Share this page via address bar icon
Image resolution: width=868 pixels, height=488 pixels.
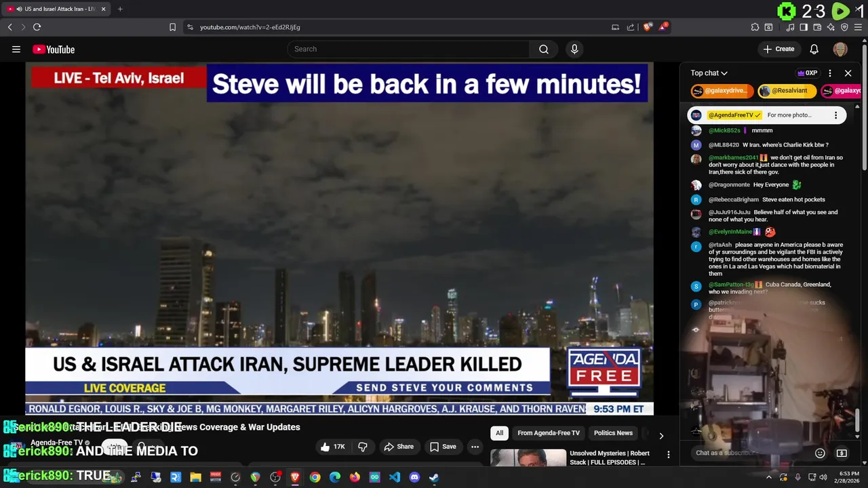tap(631, 27)
